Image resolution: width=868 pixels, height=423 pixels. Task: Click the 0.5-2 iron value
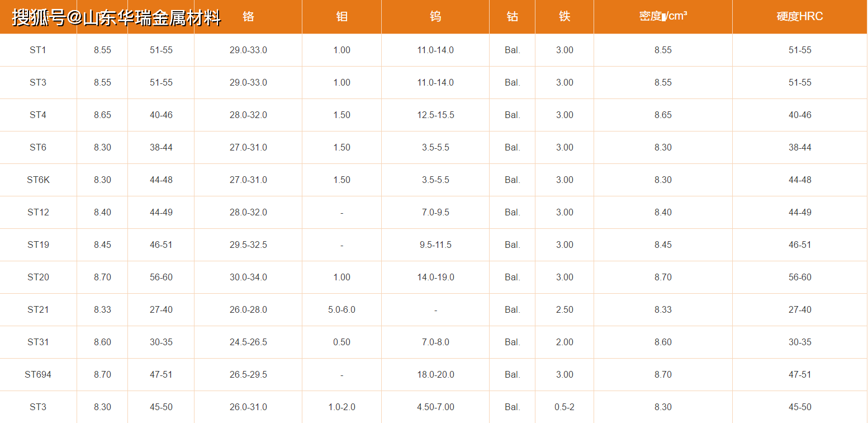tap(565, 407)
